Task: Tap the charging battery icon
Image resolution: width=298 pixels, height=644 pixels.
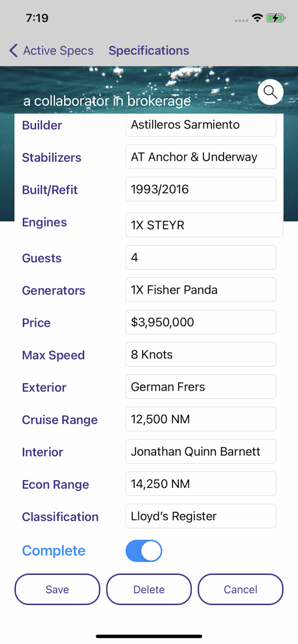Action: [276, 18]
